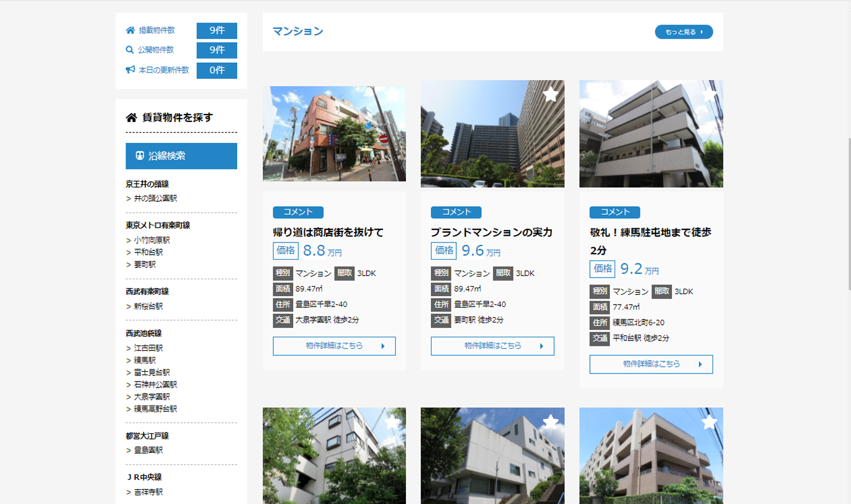
Task: Select 井の頭公園駅 under 京王井の頭線
Action: [x=155, y=199]
